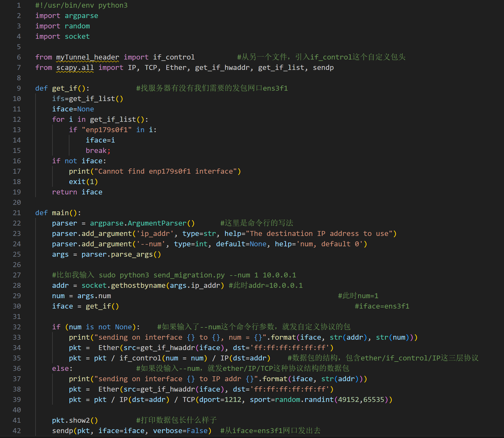504x438 pixels.
Task: Click 'return iface' on line 19
Action: (77, 192)
